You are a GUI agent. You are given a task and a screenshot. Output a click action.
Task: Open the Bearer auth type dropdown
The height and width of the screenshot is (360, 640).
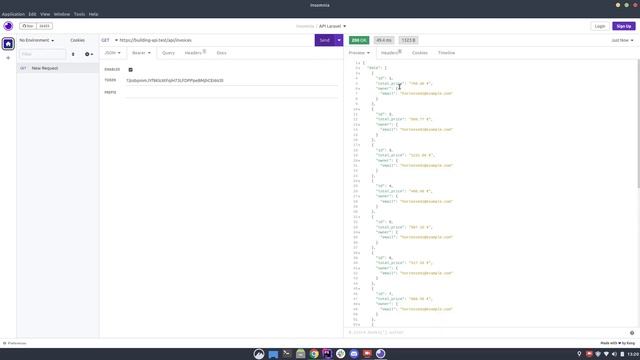click(141, 53)
